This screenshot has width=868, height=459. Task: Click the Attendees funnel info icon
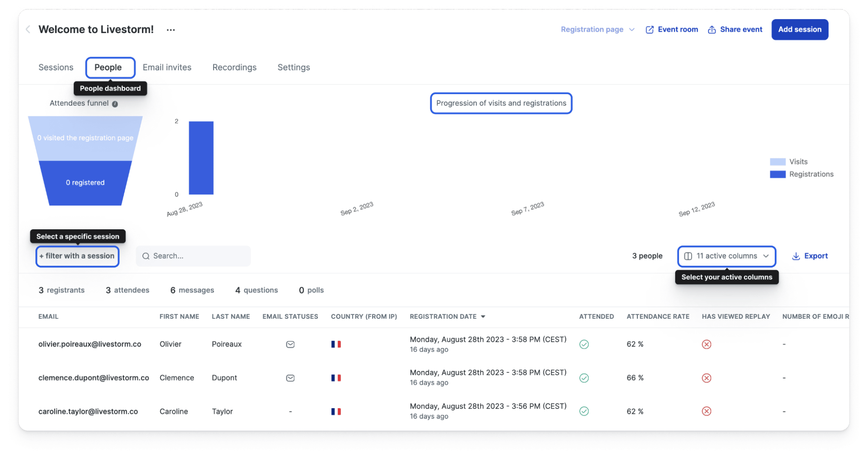pyautogui.click(x=114, y=104)
